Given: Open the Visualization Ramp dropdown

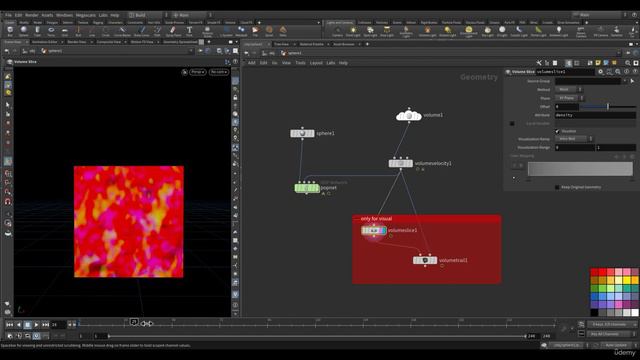Looking at the screenshot, I should click(574, 139).
